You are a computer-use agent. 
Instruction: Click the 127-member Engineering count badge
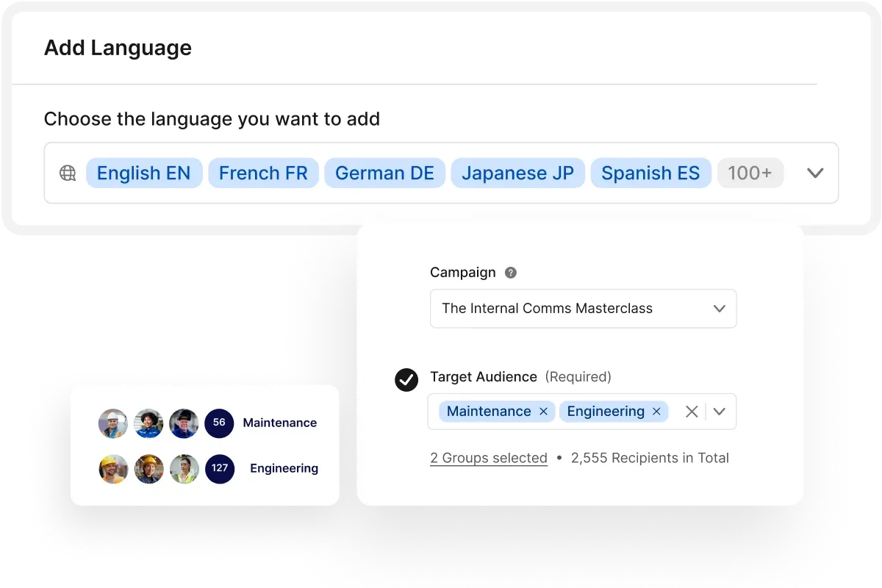[x=219, y=469]
